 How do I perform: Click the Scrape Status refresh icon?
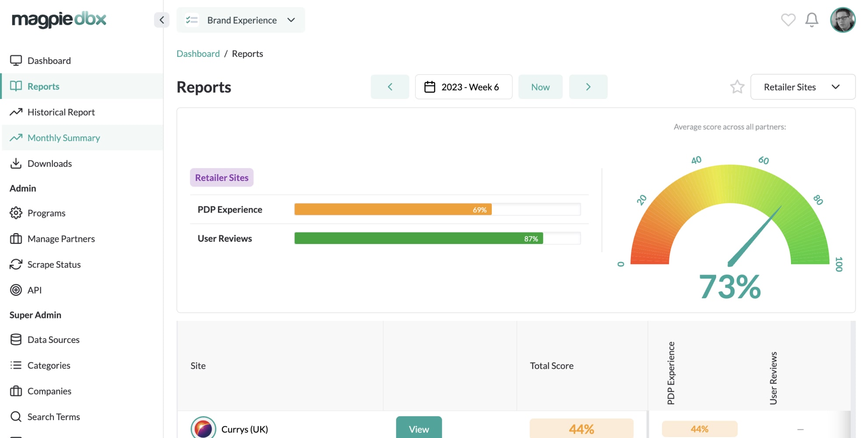[x=16, y=264]
